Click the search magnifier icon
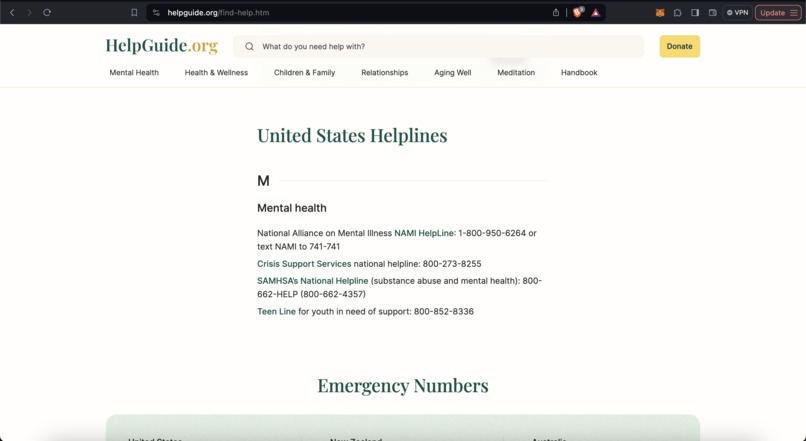This screenshot has height=441, width=806. [x=249, y=46]
